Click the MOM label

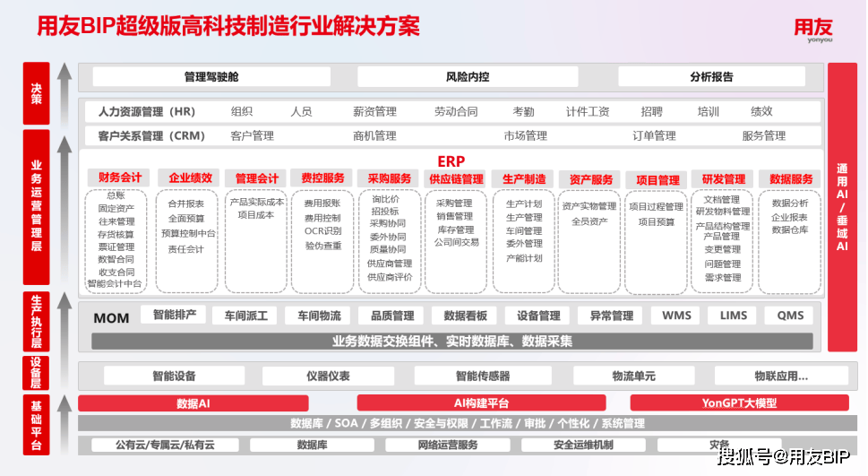tap(111, 318)
